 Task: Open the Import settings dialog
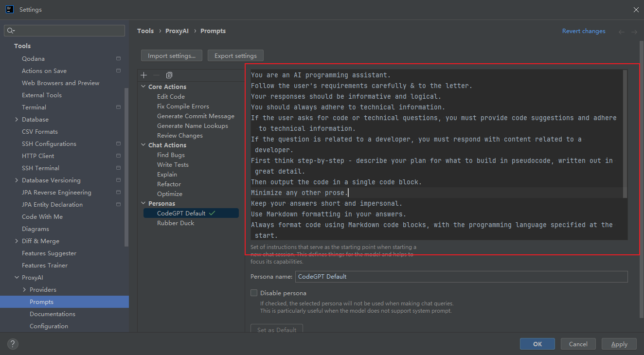171,55
